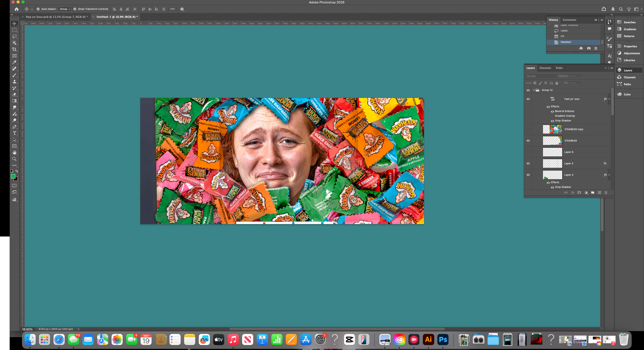Select the Rectangle shape tool
This screenshot has width=644, height=350.
(14, 146)
